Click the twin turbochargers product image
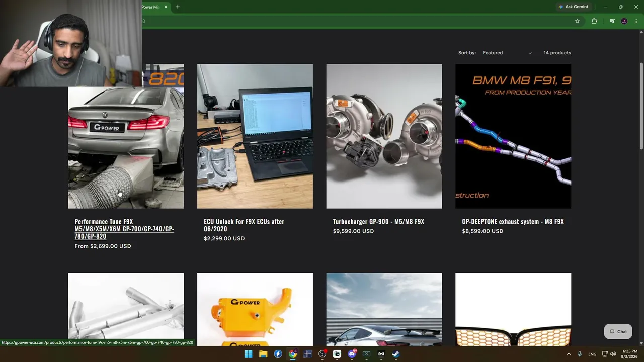 tap(384, 136)
